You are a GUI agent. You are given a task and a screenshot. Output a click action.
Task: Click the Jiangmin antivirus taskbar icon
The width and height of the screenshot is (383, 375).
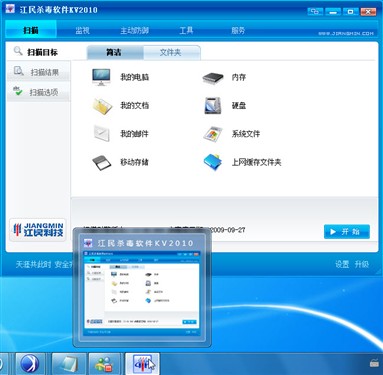(x=142, y=364)
